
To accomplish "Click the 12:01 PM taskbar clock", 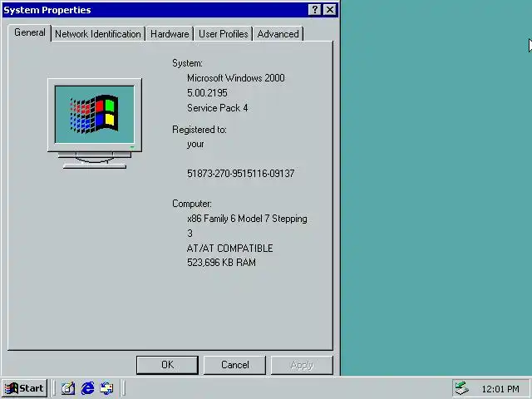I will pyautogui.click(x=500, y=389).
